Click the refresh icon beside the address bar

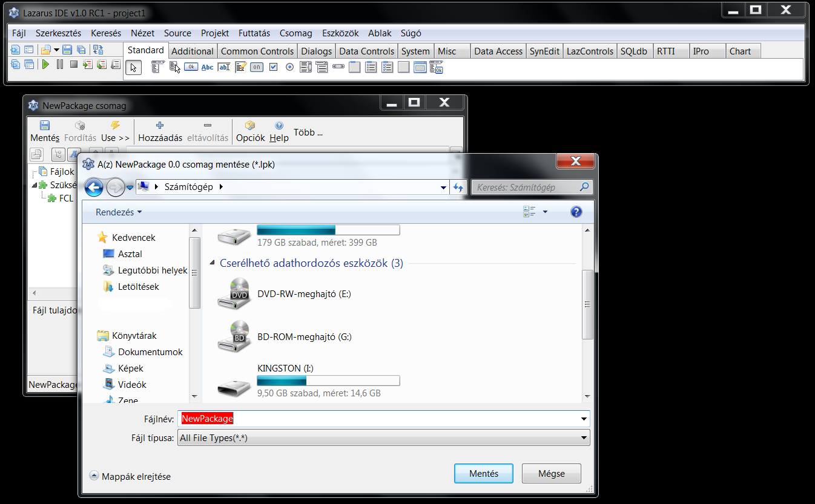click(458, 188)
